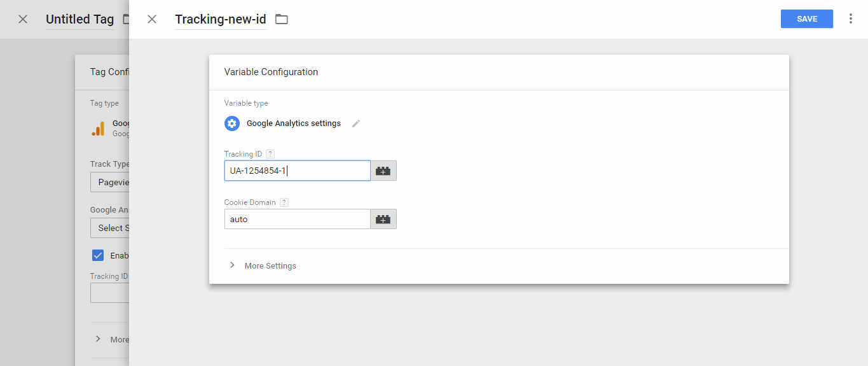Click the Google Analytics settings gear icon
The height and width of the screenshot is (366, 868).
click(232, 123)
